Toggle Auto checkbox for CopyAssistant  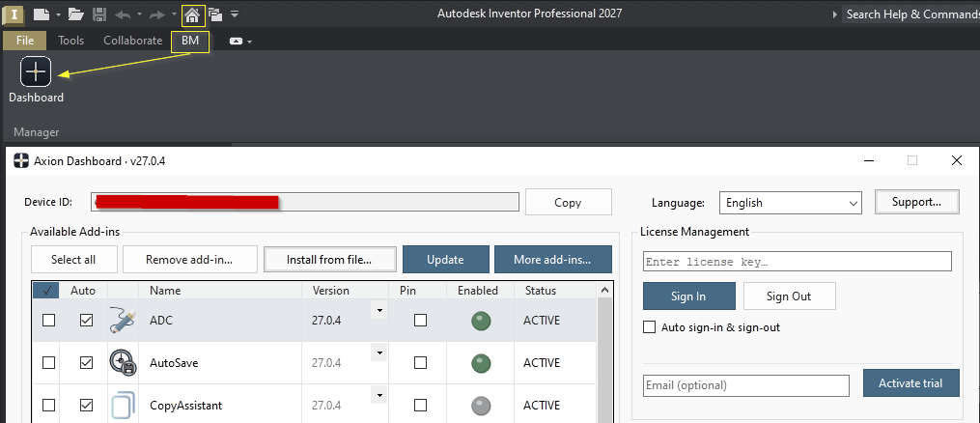[86, 405]
